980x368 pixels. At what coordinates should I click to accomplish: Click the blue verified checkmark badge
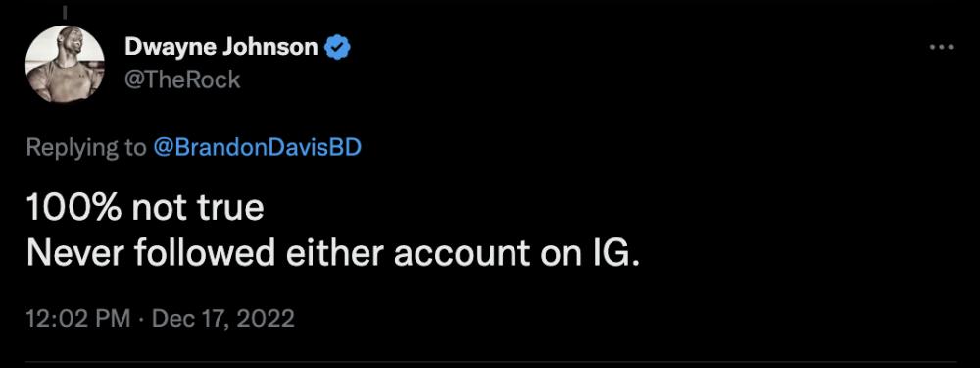pyautogui.click(x=337, y=47)
